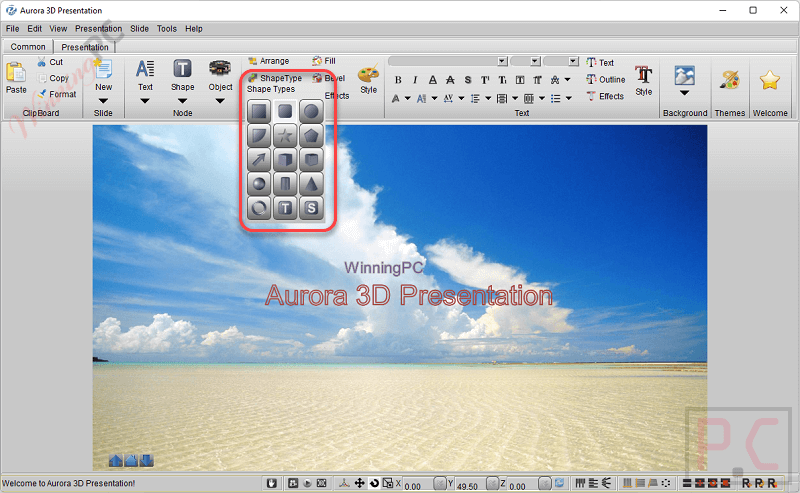Select the quarter-circle shape type

coord(259,136)
